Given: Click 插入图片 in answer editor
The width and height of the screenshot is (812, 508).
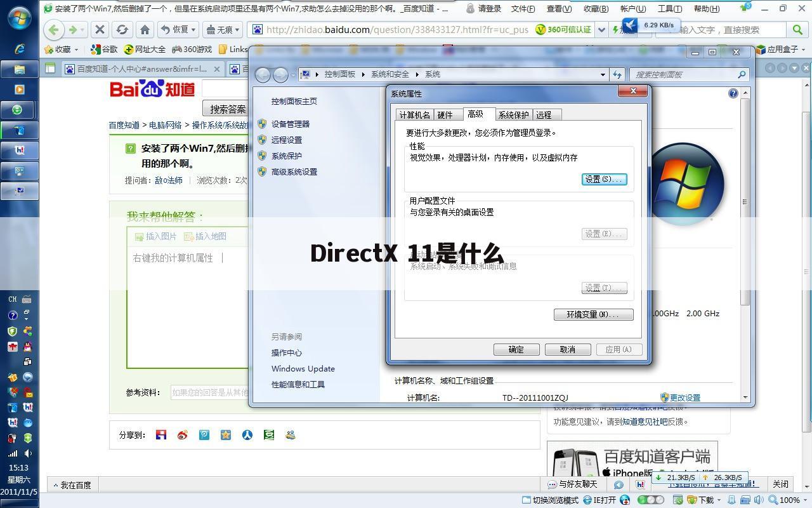Looking at the screenshot, I should (x=155, y=236).
